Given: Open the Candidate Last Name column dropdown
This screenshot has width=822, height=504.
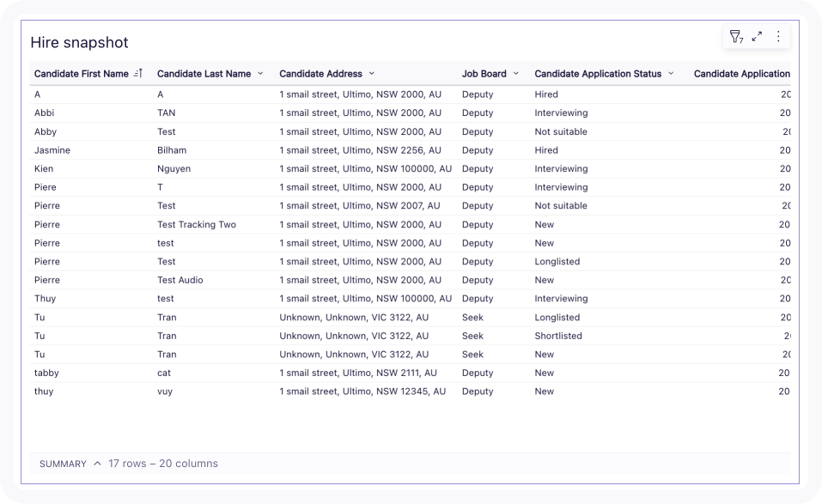Looking at the screenshot, I should coord(259,74).
